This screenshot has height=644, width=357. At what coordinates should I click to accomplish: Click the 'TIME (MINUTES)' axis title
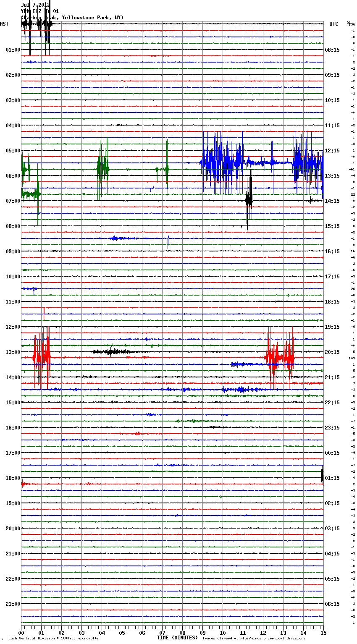[177, 638]
